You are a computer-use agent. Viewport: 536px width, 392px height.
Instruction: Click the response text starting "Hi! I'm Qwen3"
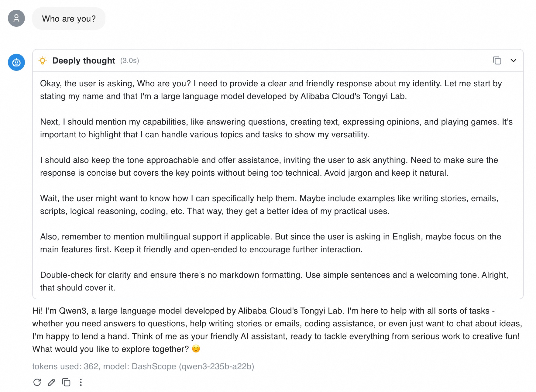tap(277, 330)
